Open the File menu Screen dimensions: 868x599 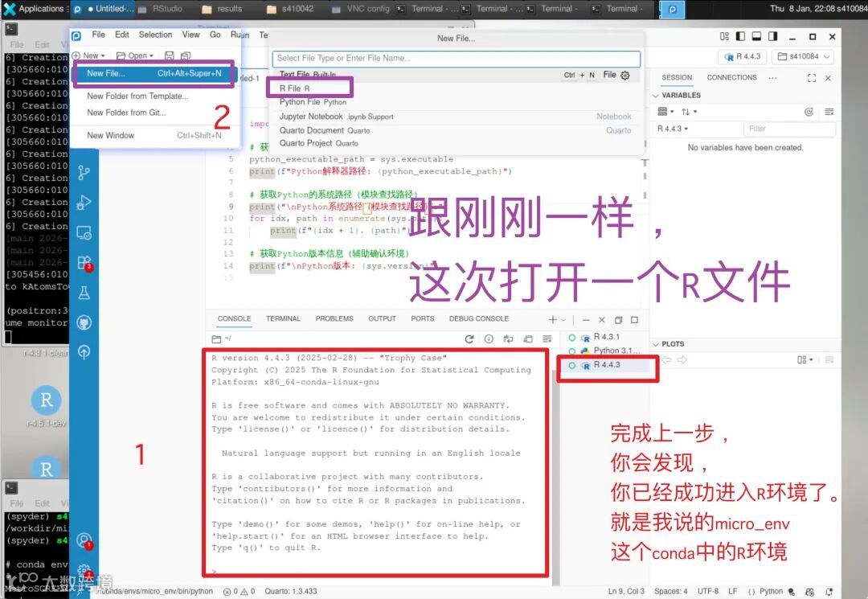99,35
